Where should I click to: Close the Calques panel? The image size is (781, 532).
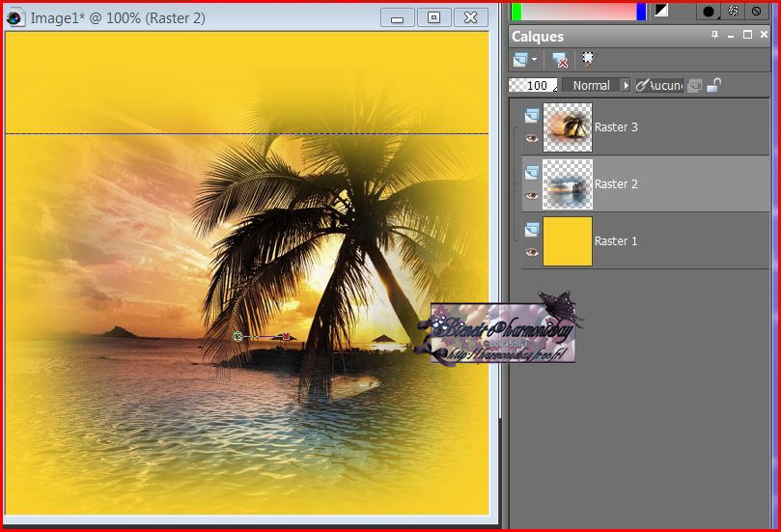coord(764,35)
